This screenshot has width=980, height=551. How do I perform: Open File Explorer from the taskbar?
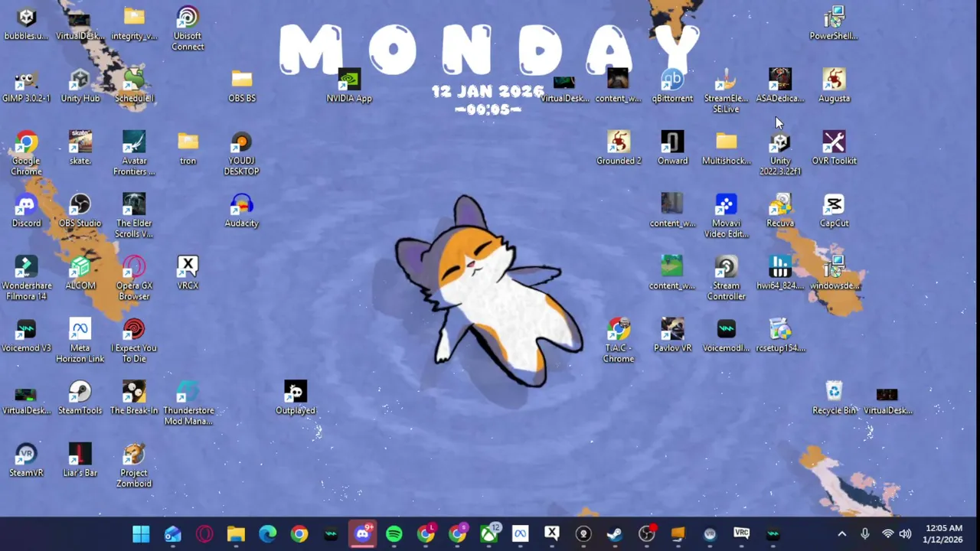point(236,533)
